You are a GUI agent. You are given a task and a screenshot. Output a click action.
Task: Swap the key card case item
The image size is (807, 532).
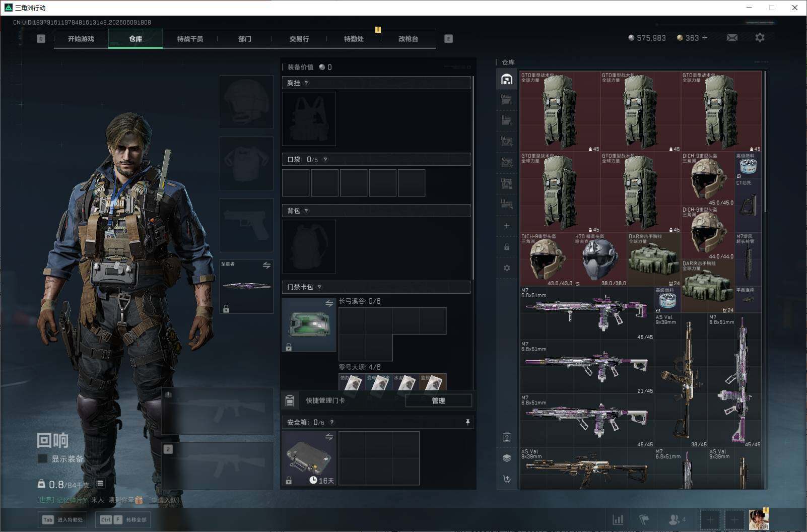pyautogui.click(x=329, y=303)
